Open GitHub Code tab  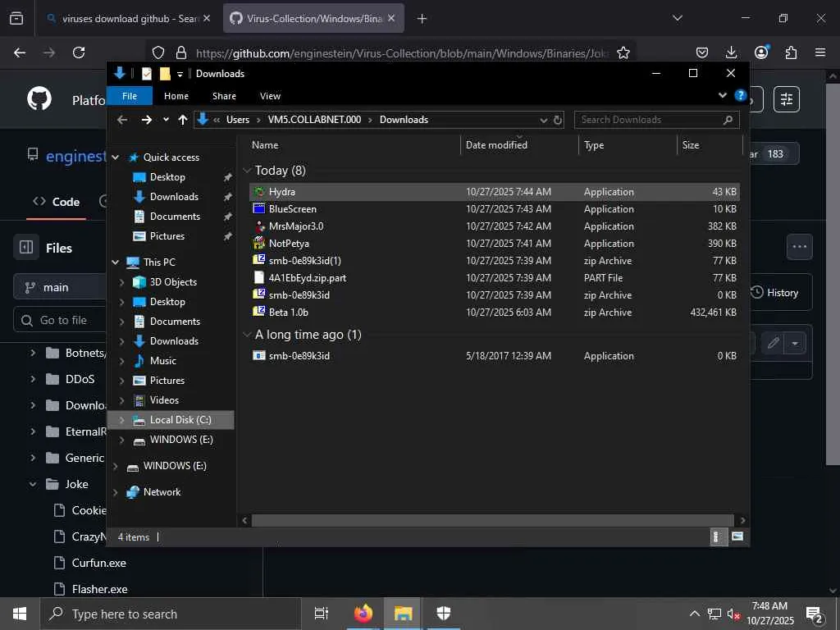pyautogui.click(x=57, y=202)
